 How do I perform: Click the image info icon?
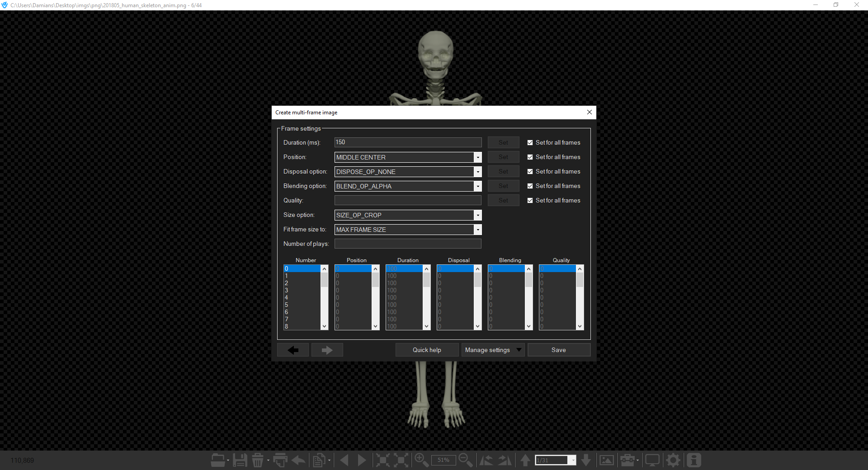tap(693, 460)
